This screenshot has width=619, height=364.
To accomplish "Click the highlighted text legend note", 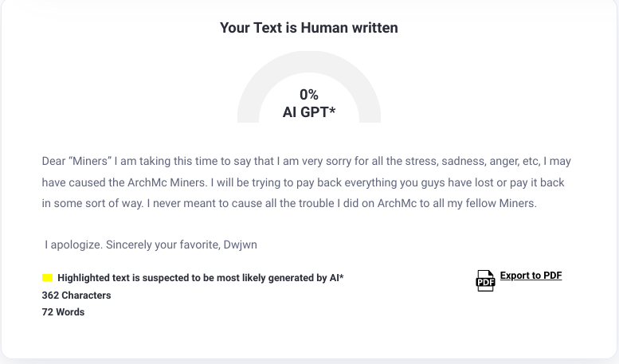I will [201, 278].
